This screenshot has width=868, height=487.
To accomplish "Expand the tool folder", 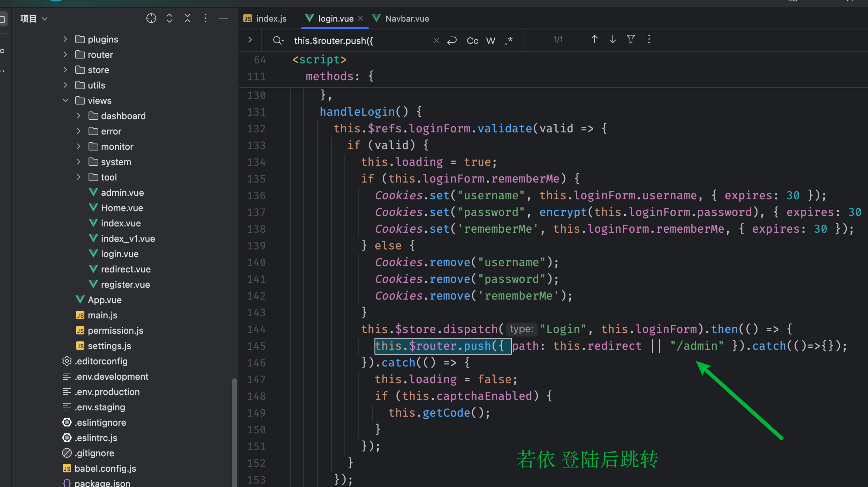I will (78, 177).
